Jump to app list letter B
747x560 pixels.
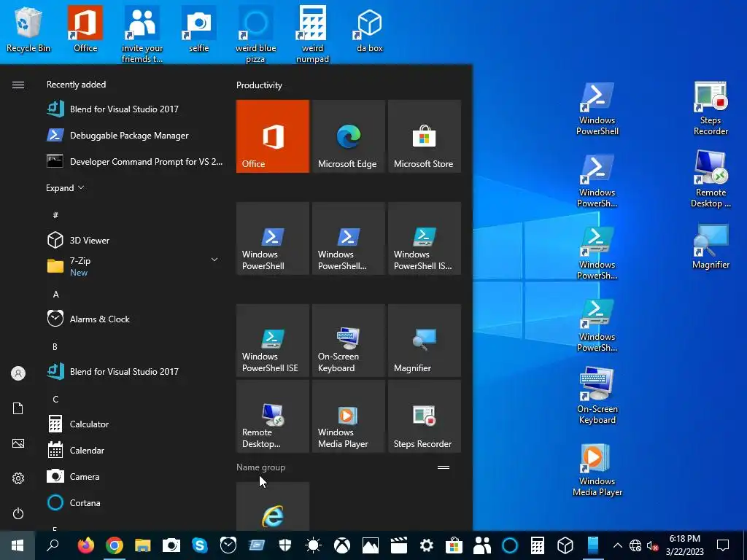coord(55,346)
